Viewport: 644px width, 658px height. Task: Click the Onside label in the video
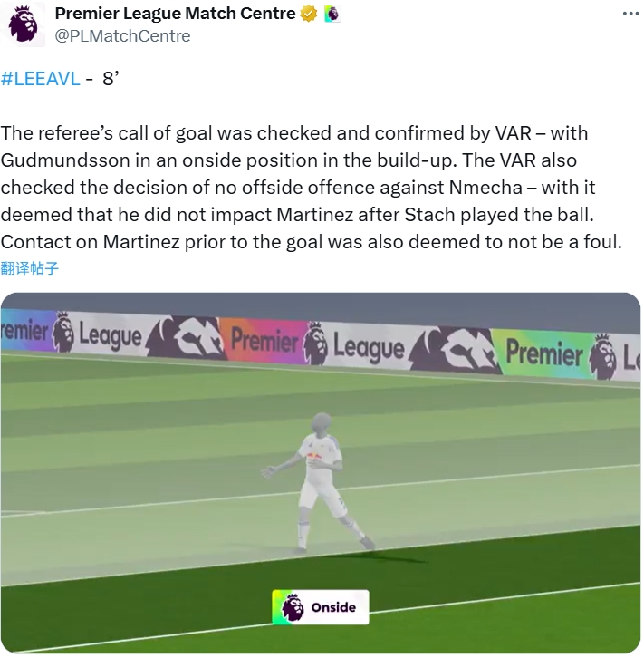click(333, 607)
